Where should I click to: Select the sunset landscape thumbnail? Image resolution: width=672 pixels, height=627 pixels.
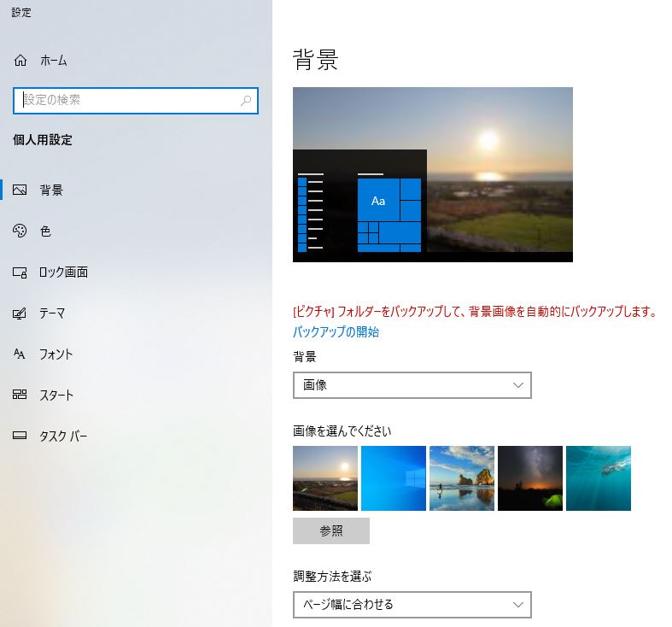(x=325, y=478)
